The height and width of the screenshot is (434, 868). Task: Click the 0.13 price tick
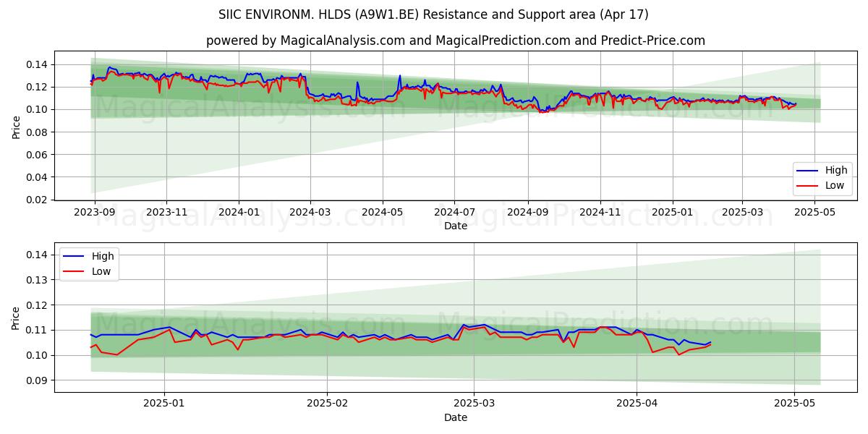coord(38,280)
